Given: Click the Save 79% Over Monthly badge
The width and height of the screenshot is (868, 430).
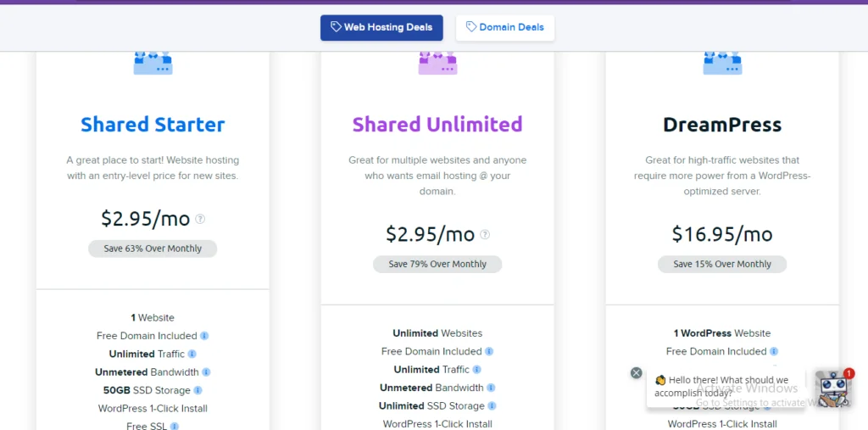Looking at the screenshot, I should [437, 264].
